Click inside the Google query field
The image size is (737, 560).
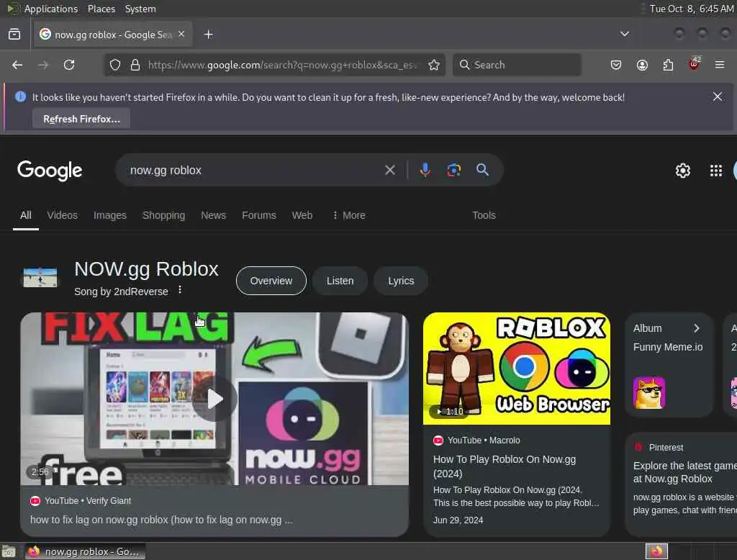click(254, 170)
